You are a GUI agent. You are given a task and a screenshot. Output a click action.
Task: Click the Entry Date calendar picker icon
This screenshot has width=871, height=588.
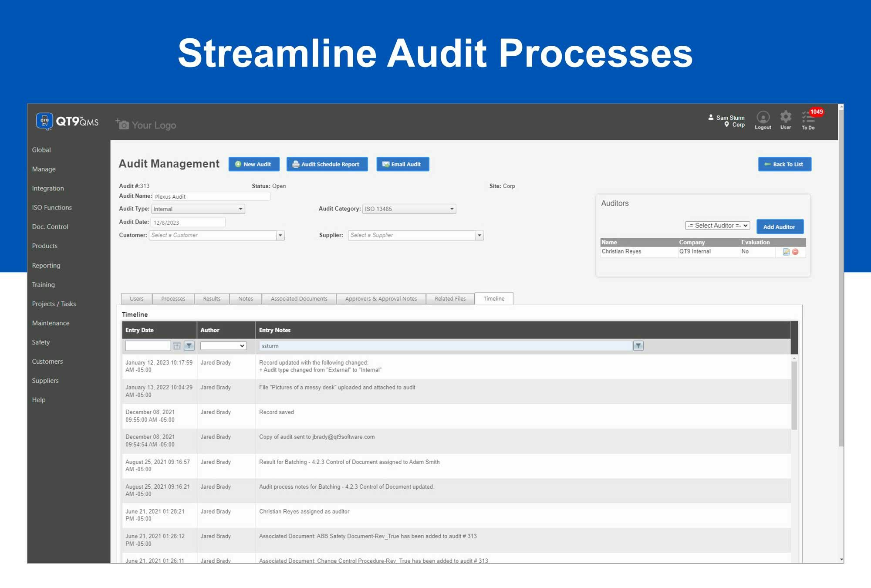(177, 346)
